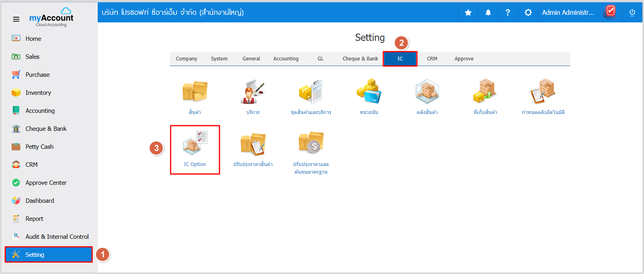Screen dimensions: 644x274
Task: Open the หน่วยนับ (units) icon
Action: click(x=369, y=96)
